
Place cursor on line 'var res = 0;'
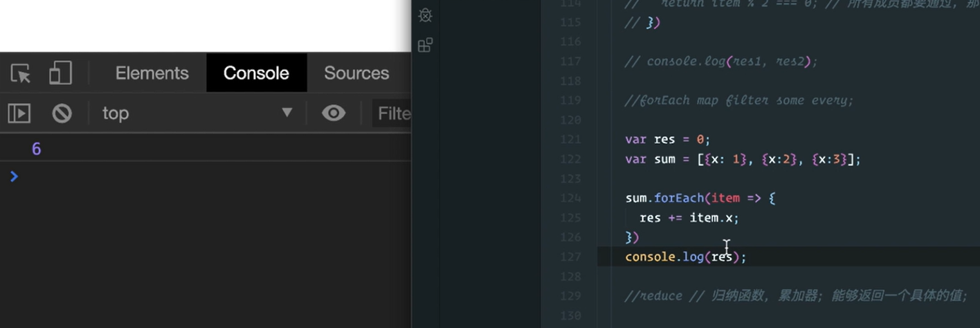point(668,139)
